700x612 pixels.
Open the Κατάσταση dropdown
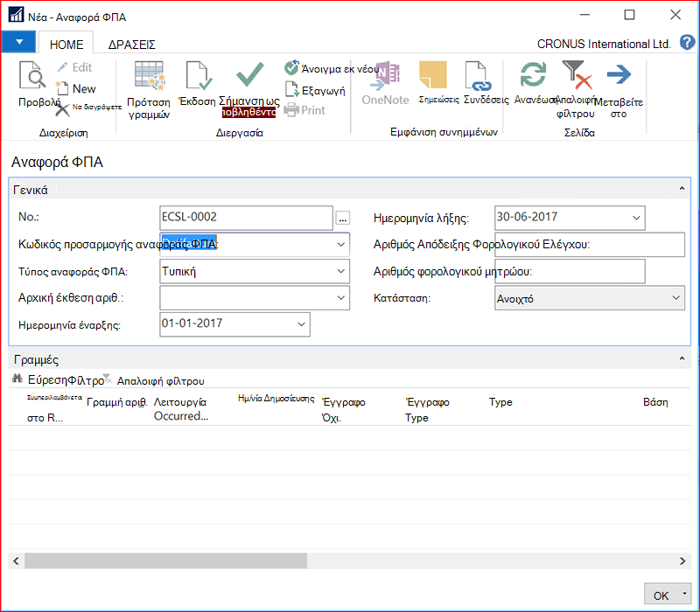coord(675,297)
